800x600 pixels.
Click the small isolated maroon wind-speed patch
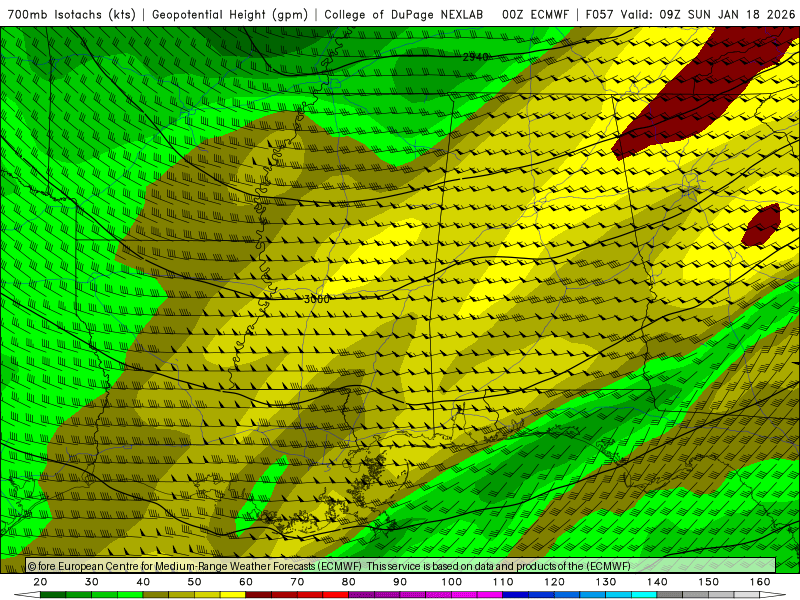point(761,225)
